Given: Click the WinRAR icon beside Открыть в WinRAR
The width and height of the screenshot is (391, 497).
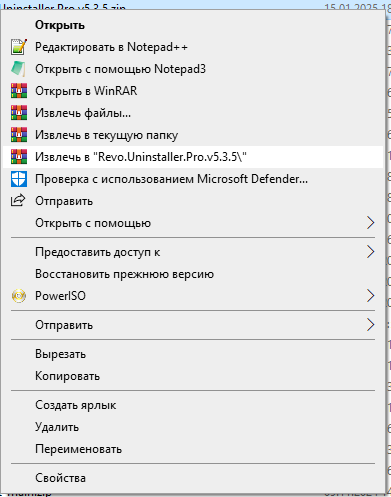Looking at the screenshot, I should coord(19,91).
